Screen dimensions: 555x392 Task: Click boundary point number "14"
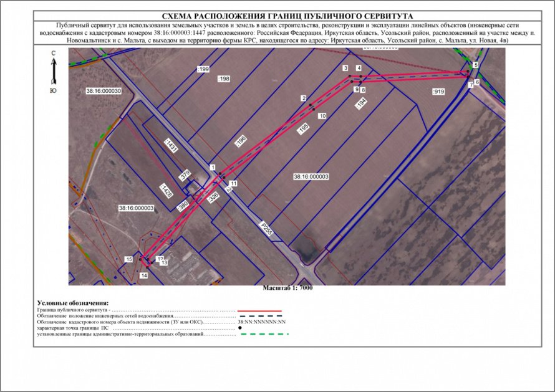[143, 275]
